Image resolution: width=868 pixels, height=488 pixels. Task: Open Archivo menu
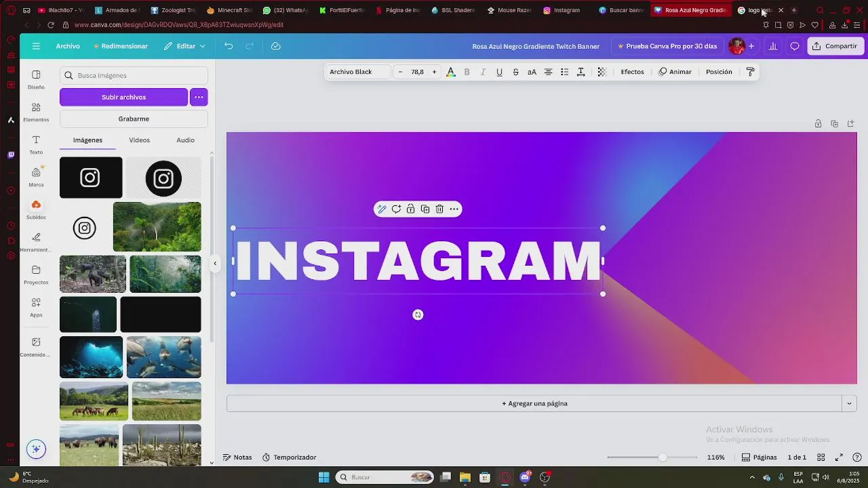[x=68, y=46]
